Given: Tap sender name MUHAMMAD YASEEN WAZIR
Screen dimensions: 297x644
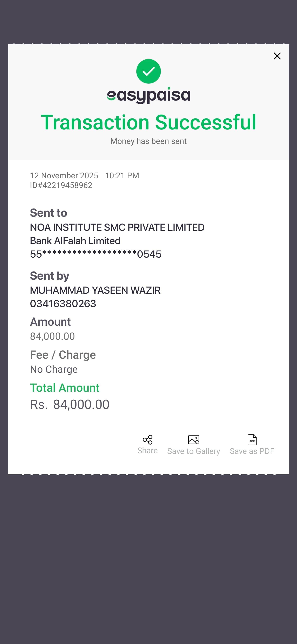Looking at the screenshot, I should pos(95,290).
